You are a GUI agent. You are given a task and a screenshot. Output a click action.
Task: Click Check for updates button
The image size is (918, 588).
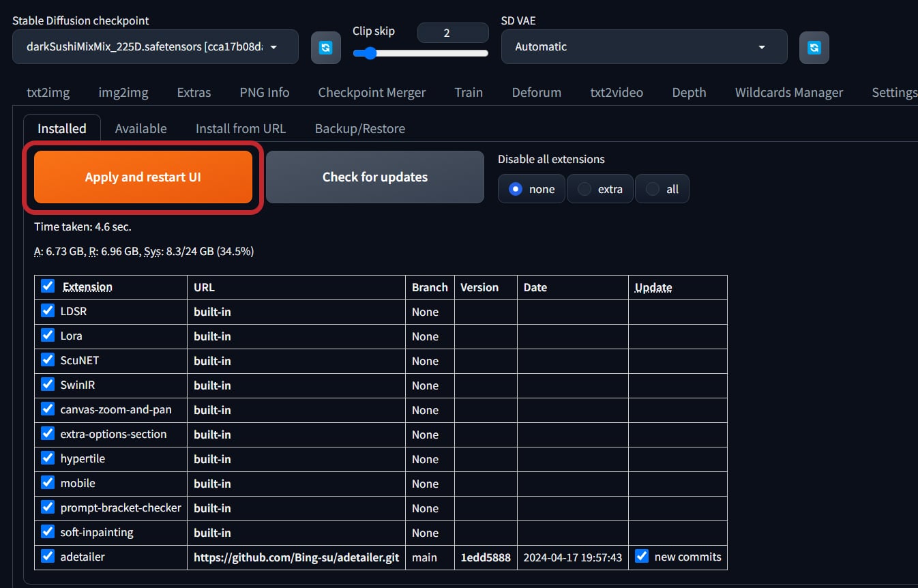pos(375,177)
